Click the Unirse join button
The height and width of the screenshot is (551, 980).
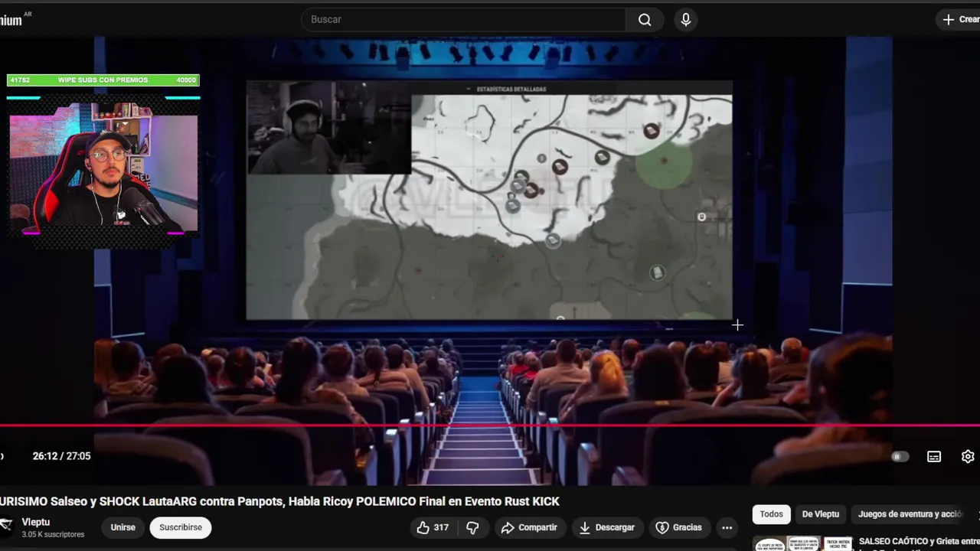tap(122, 527)
